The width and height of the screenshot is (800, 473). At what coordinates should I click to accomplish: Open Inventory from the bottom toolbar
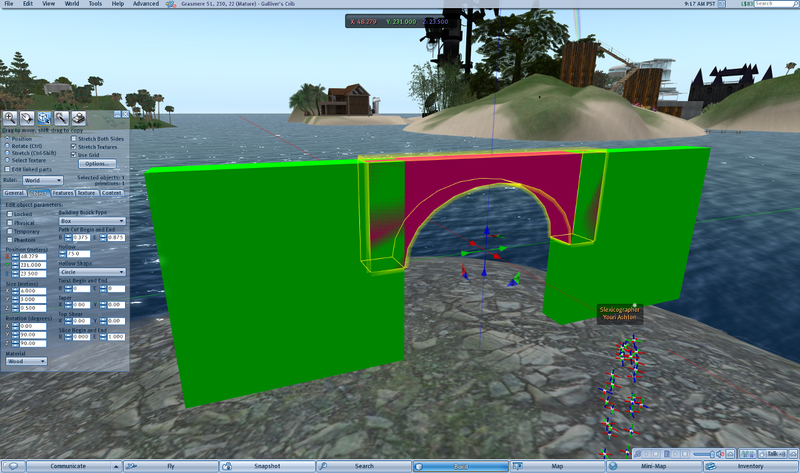coord(750,466)
